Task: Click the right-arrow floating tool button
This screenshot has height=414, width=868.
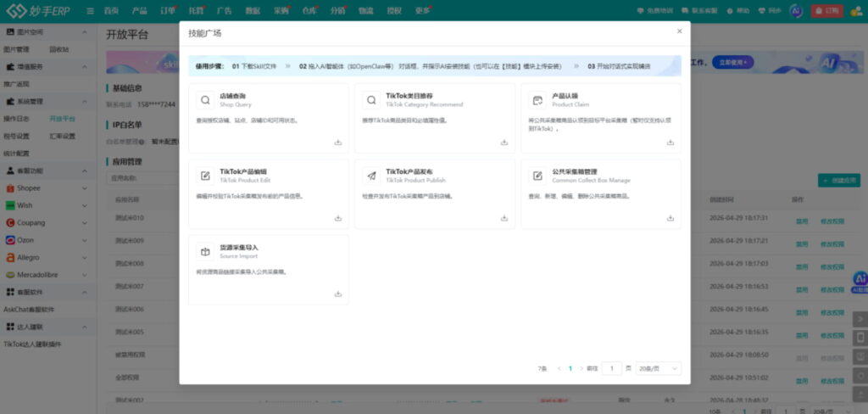Action: [x=860, y=319]
